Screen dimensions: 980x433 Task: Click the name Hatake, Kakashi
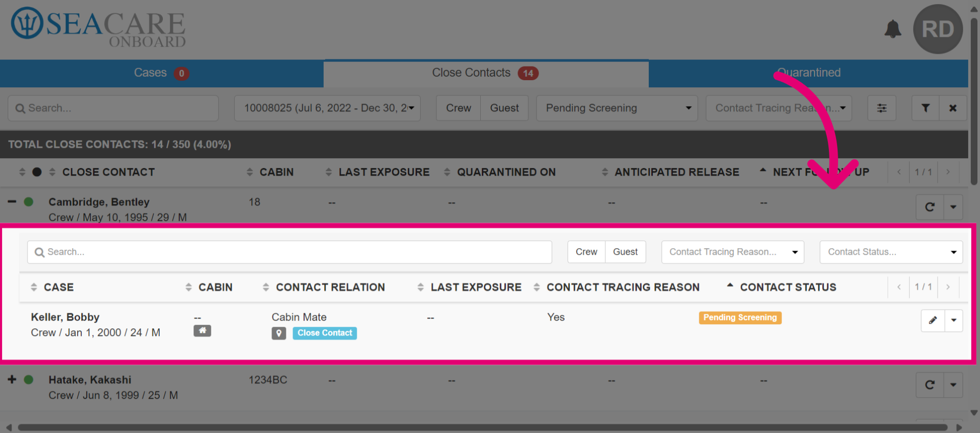[x=90, y=379]
